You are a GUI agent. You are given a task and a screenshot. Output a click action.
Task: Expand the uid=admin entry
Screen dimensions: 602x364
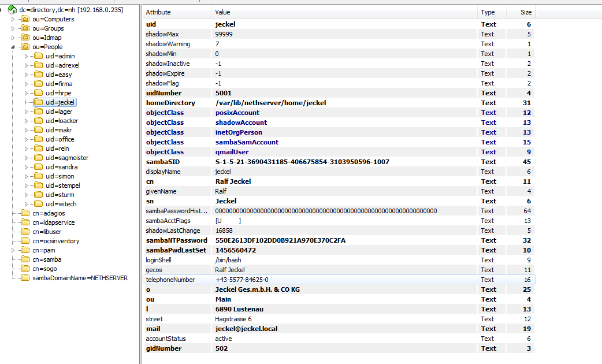(26, 56)
